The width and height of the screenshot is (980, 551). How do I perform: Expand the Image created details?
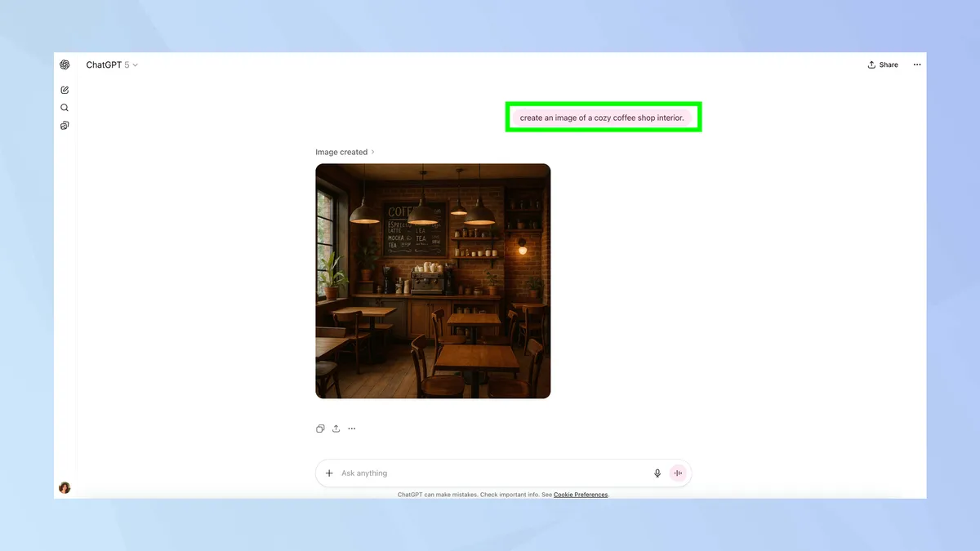click(x=345, y=152)
